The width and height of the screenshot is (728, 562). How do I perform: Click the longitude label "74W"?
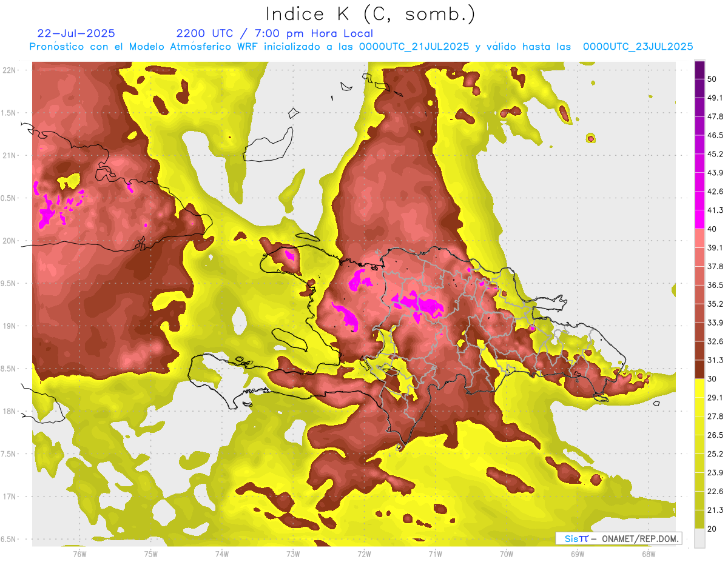click(x=221, y=554)
